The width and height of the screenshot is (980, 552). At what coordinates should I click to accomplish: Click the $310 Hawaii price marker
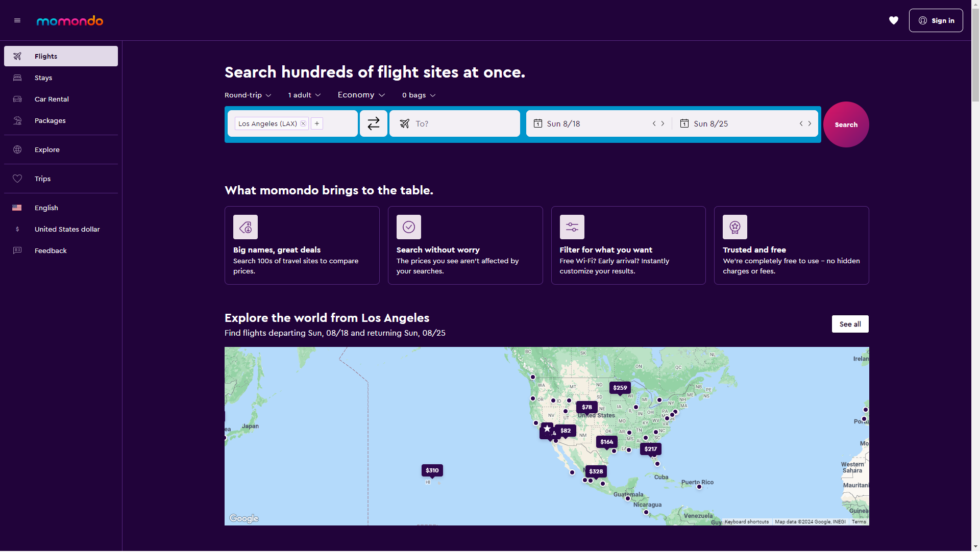pyautogui.click(x=432, y=470)
